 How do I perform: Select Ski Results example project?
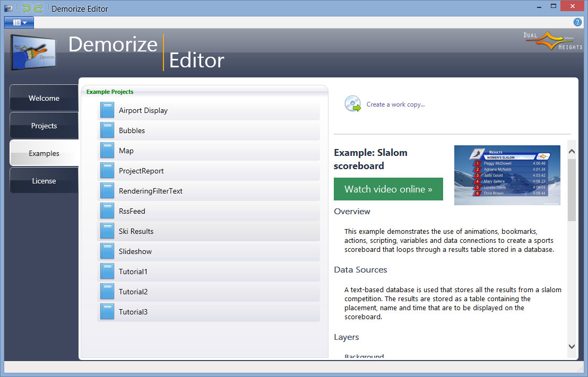[136, 231]
